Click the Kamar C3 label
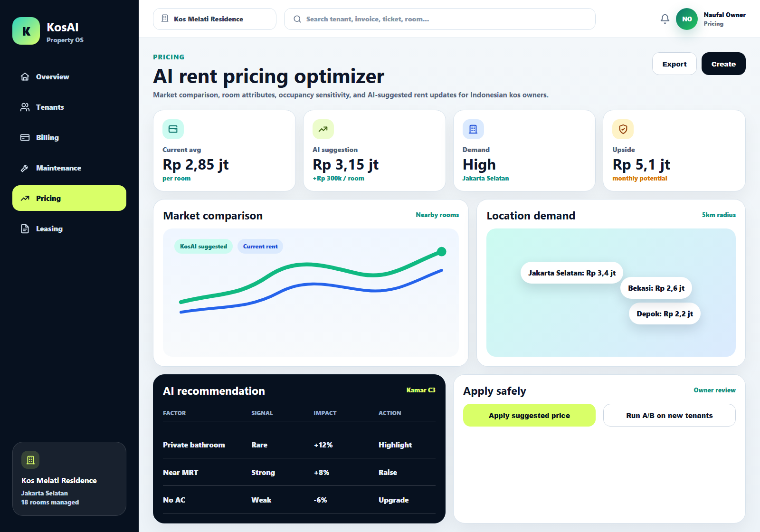 pos(421,390)
